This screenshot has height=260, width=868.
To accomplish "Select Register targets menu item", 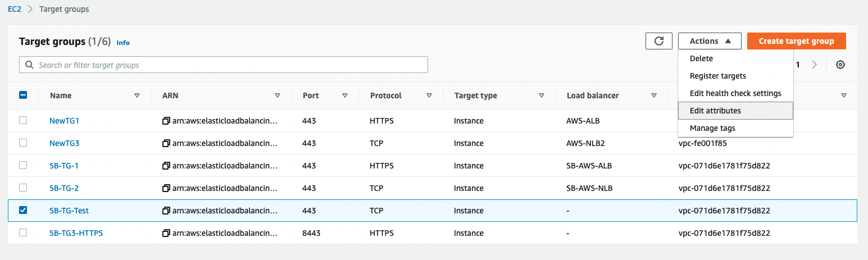I will (717, 76).
